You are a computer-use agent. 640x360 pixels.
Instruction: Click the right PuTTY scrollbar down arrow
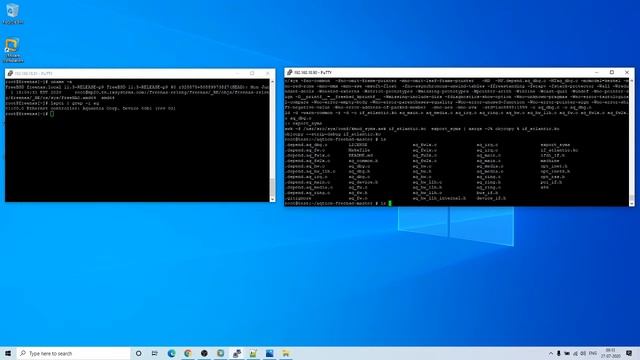[632, 203]
